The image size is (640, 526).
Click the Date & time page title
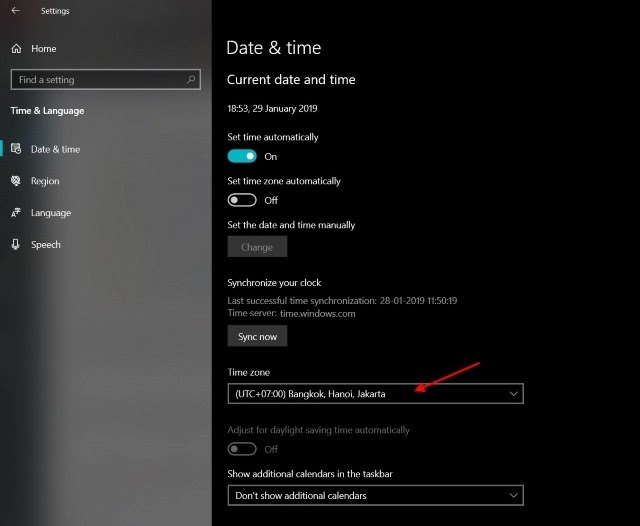click(x=273, y=48)
